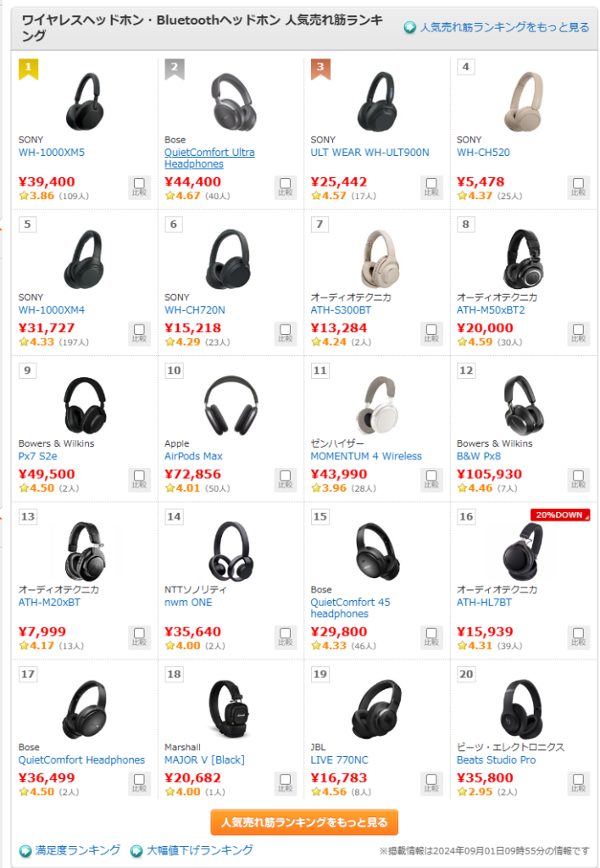
Task: Enable compare checkbox for Beats Studio Pro
Action: click(x=578, y=782)
